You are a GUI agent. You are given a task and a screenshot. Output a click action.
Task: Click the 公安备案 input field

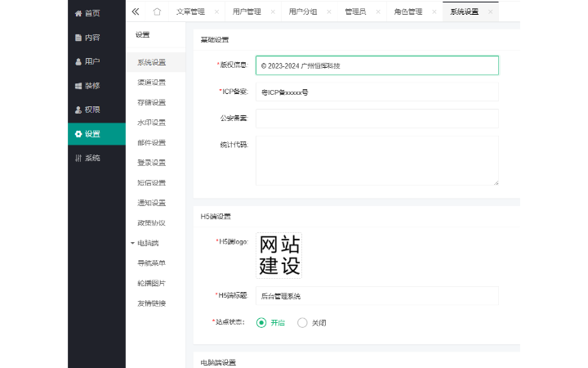(376, 119)
